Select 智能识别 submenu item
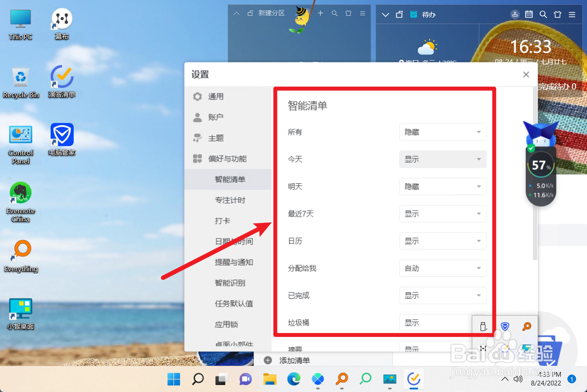 [228, 283]
